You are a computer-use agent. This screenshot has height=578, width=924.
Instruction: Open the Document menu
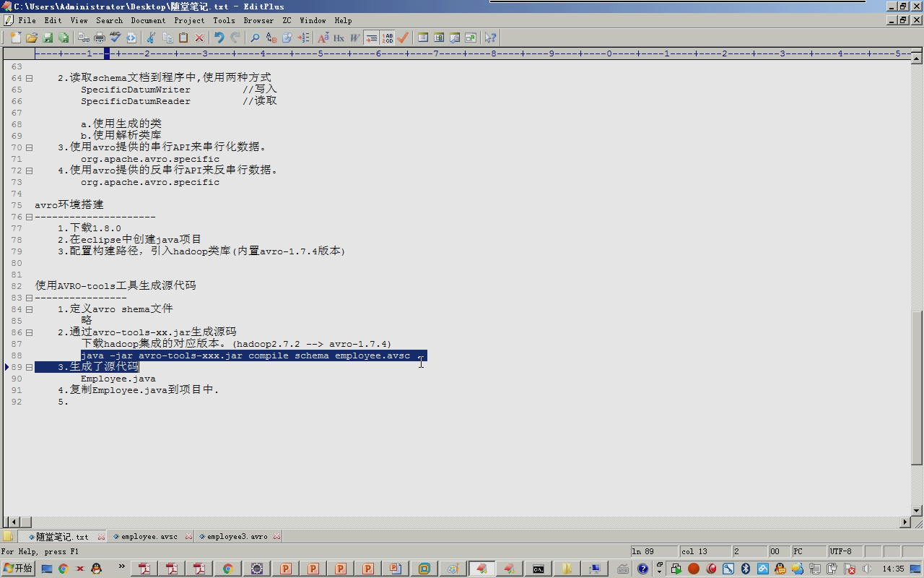[x=148, y=20]
